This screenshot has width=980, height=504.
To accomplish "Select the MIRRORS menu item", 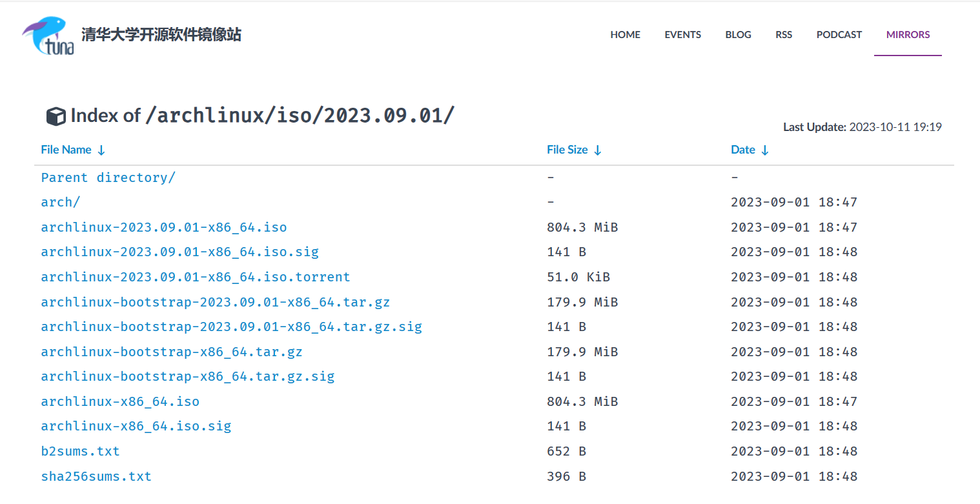I will coord(908,35).
